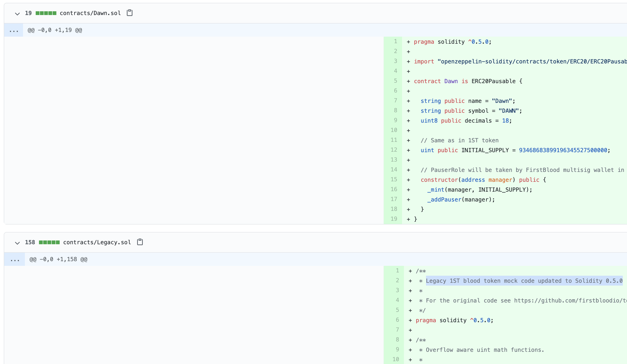
Task: Copy the contracts/Dawn.sol file path
Action: (x=130, y=13)
